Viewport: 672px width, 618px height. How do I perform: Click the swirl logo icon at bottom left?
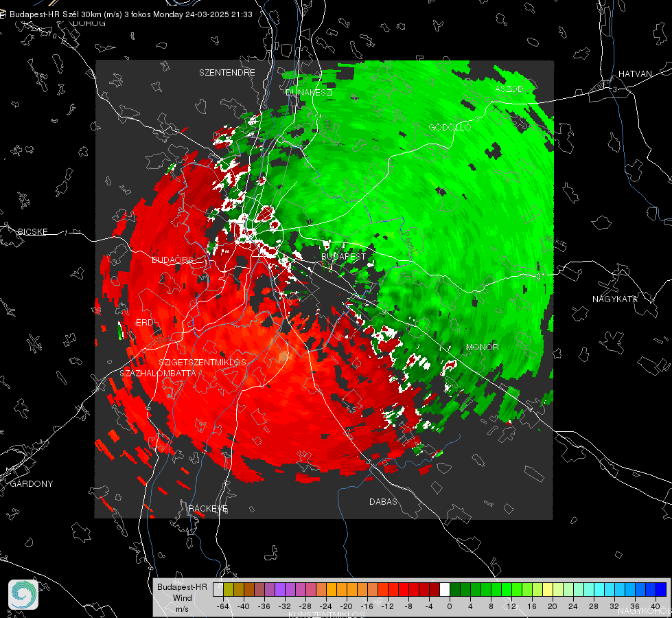pyautogui.click(x=23, y=595)
